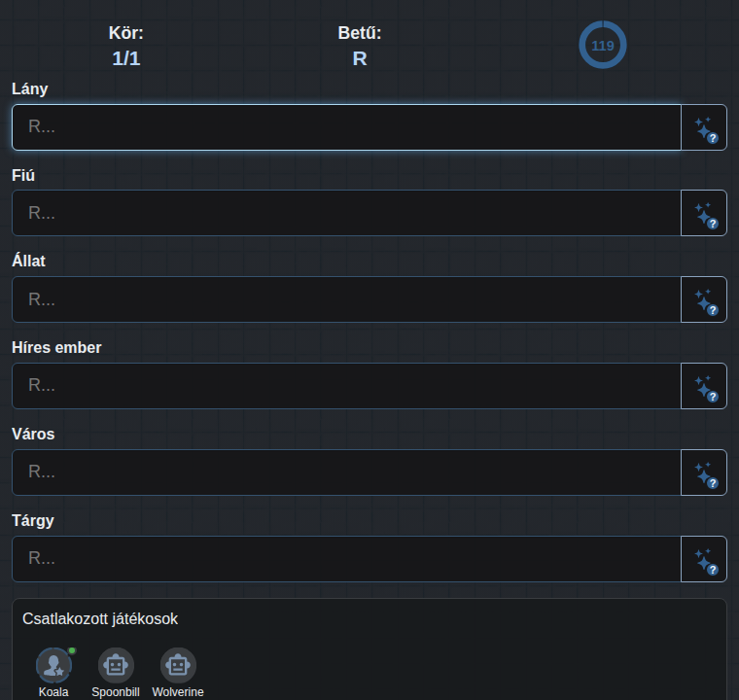This screenshot has height=700, width=739.
Task: Get a hint for the Állat field
Action: point(704,299)
